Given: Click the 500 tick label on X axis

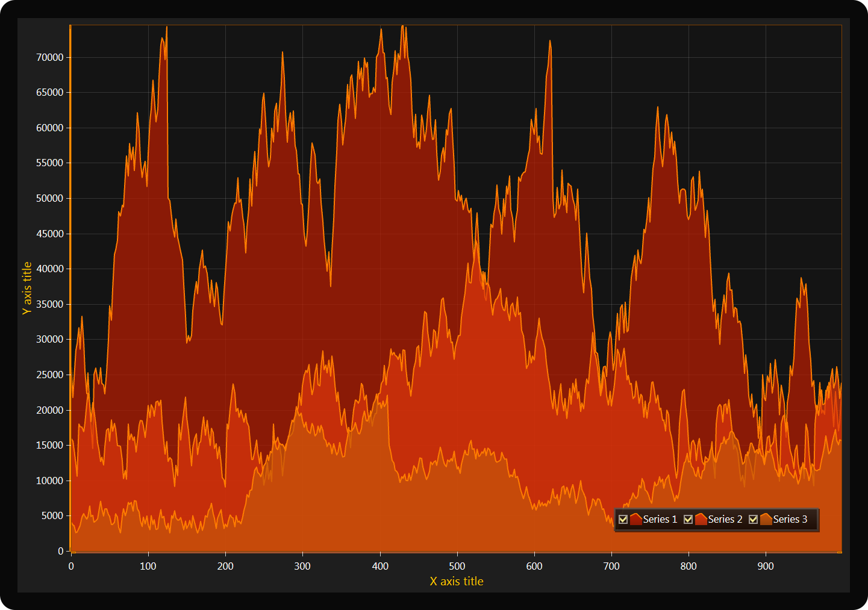Looking at the screenshot, I should [x=457, y=566].
